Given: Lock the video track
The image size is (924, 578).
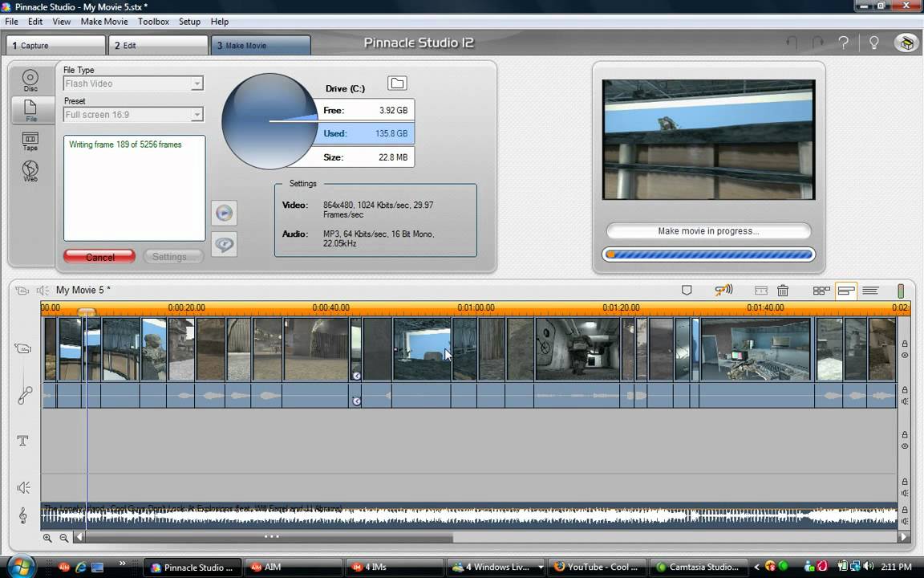Looking at the screenshot, I should (x=905, y=344).
